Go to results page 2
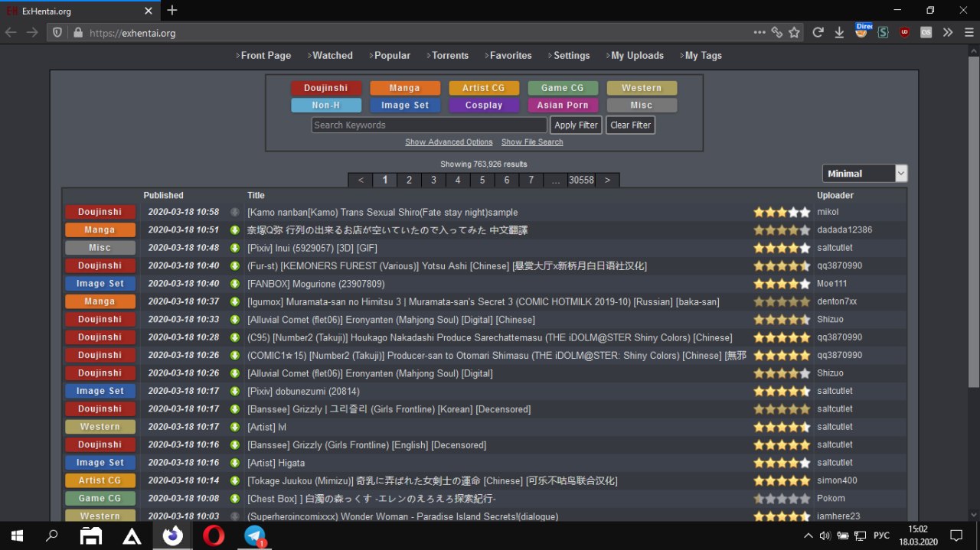This screenshot has height=550, width=980. click(410, 181)
